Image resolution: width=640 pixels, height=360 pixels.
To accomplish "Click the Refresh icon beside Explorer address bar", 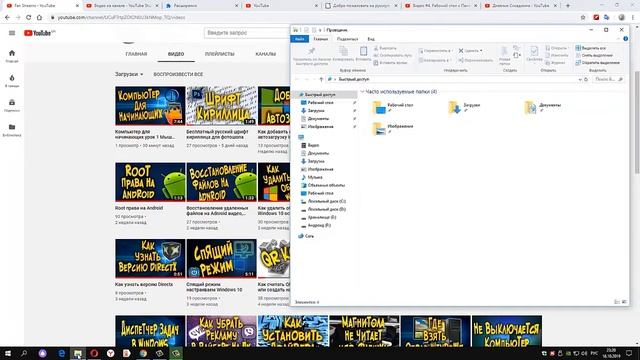I will coord(586,79).
